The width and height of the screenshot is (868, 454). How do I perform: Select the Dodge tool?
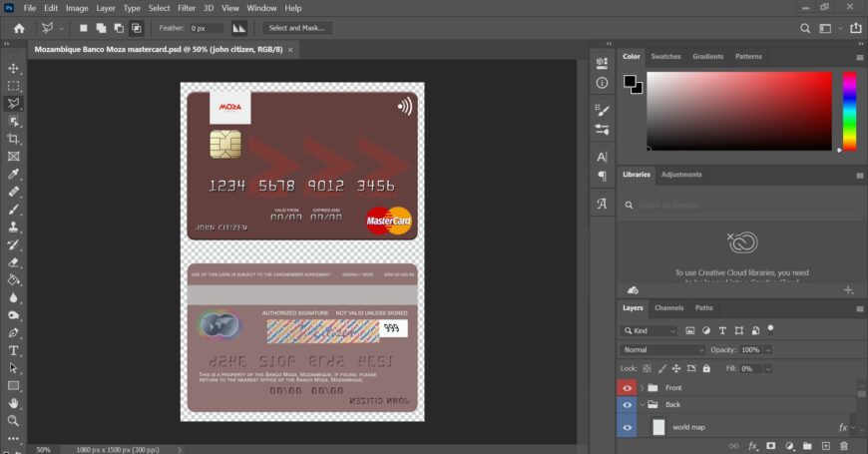[x=13, y=315]
